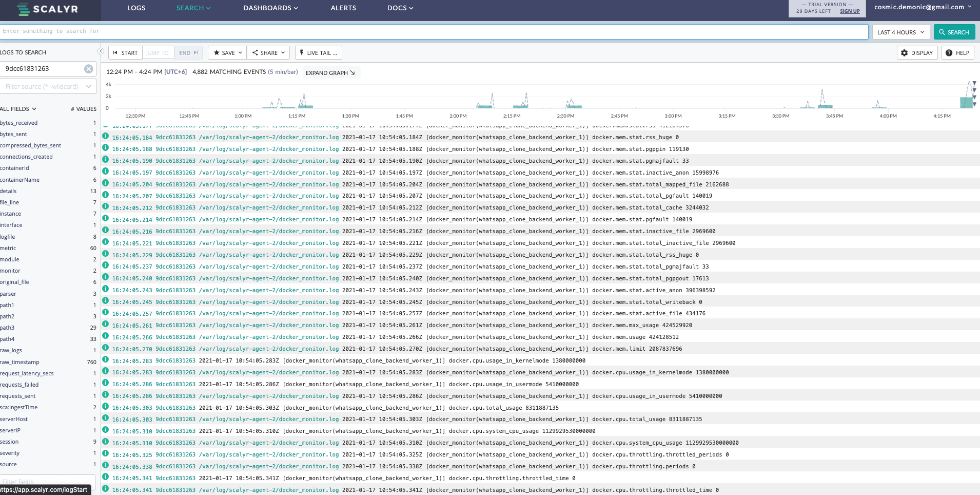Go to Logs tab

(x=136, y=8)
